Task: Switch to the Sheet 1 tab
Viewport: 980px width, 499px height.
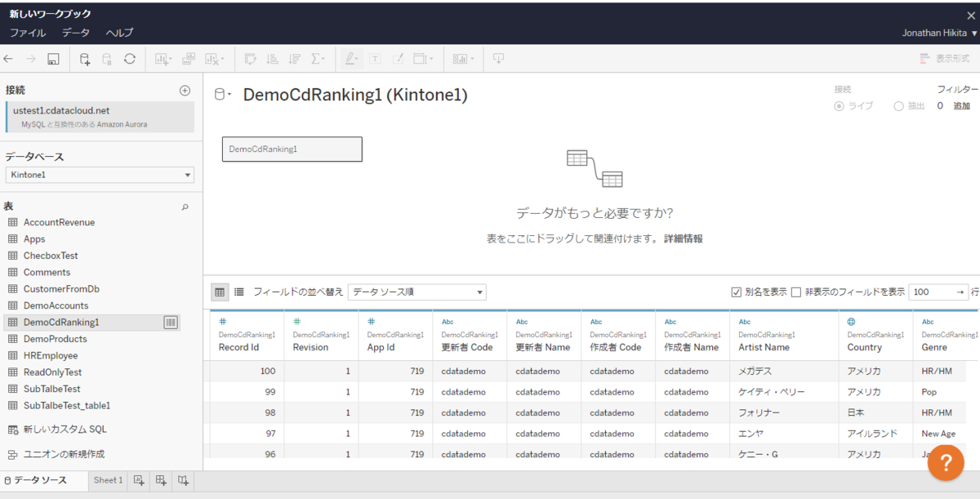Action: point(107,480)
